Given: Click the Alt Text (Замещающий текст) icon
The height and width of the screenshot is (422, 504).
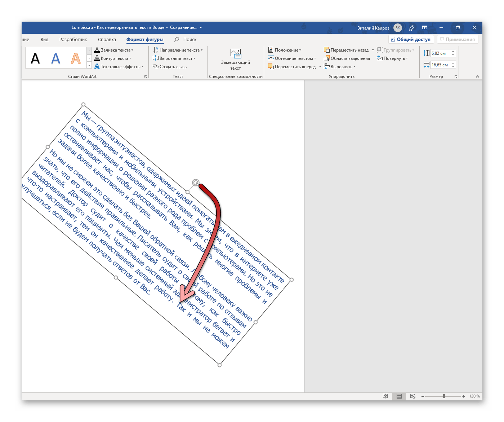Looking at the screenshot, I should (x=235, y=54).
